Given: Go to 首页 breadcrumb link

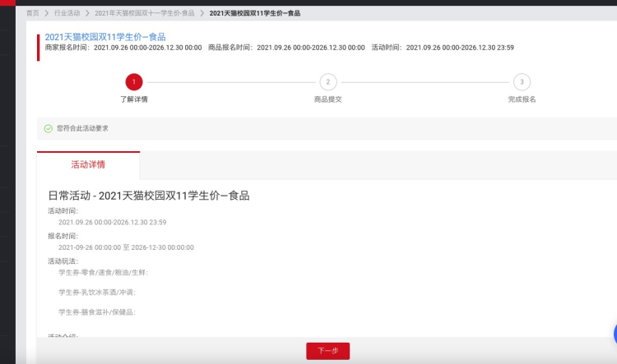Looking at the screenshot, I should pyautogui.click(x=33, y=13).
